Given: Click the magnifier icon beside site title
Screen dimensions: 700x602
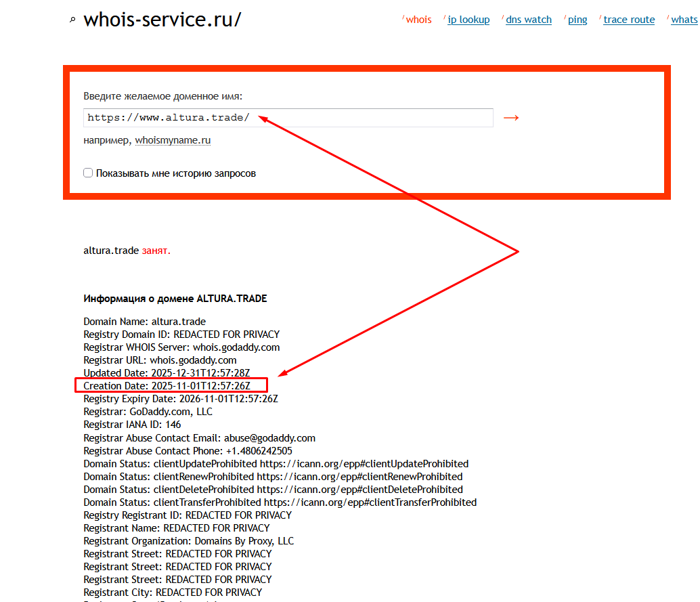Looking at the screenshot, I should point(72,20).
